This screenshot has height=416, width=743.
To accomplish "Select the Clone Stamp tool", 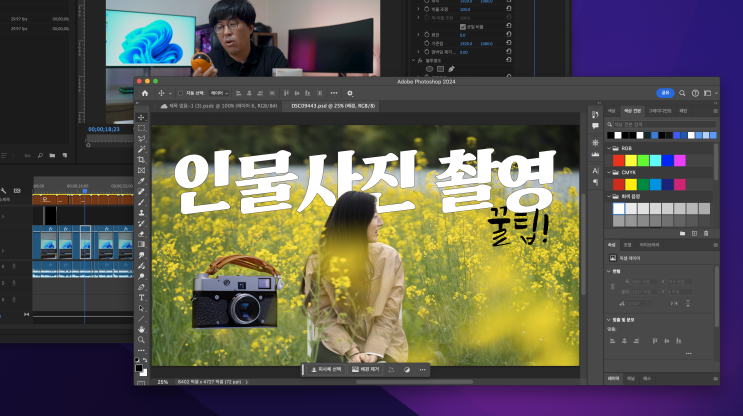I will coord(141,213).
